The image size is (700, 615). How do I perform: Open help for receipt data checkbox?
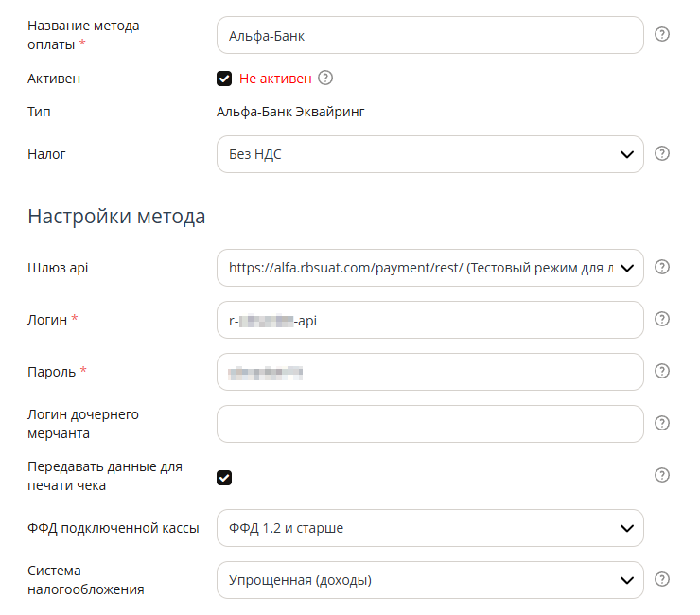tap(661, 475)
